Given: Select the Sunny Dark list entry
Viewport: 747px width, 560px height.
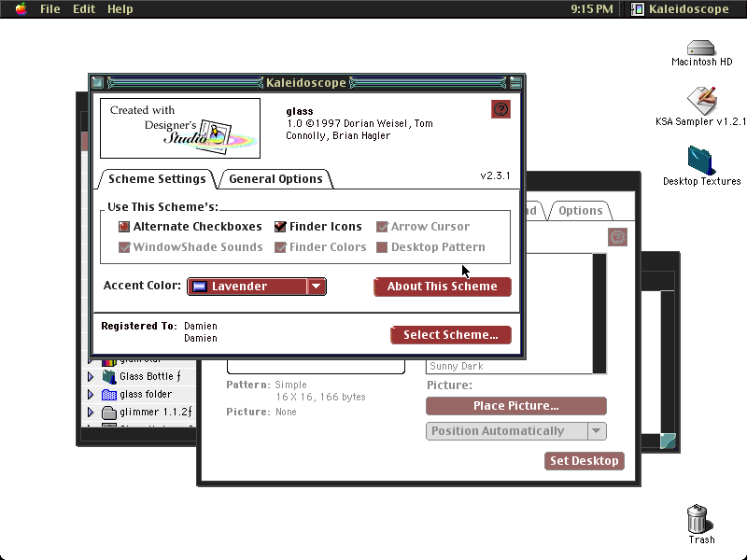Looking at the screenshot, I should click(x=509, y=366).
